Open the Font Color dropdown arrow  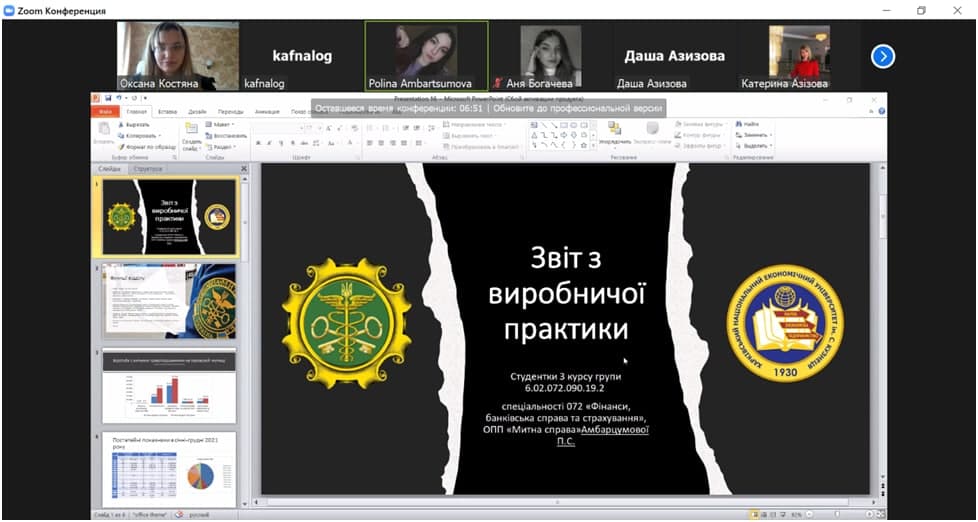click(x=357, y=143)
